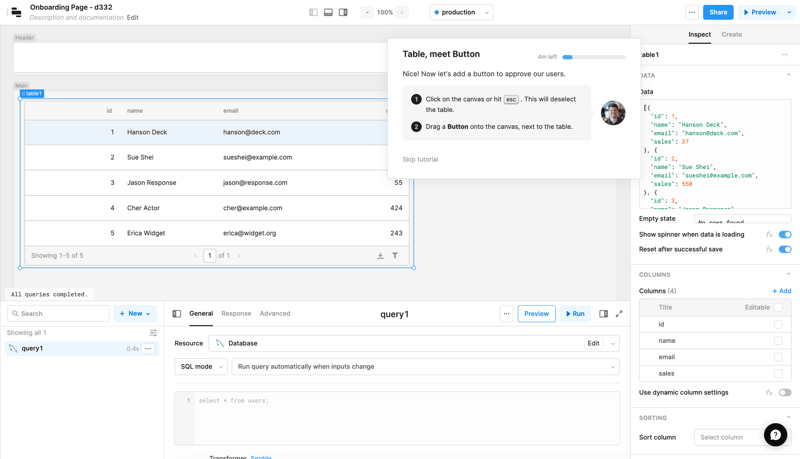The width and height of the screenshot is (800, 459).
Task: Expand the query editor to fullscreen
Action: (619, 314)
